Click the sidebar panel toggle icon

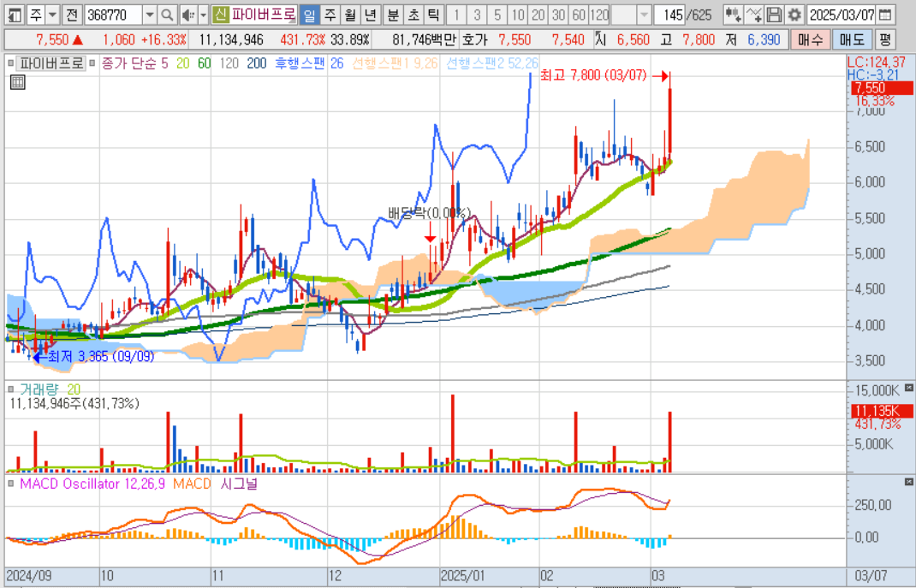coord(15,15)
